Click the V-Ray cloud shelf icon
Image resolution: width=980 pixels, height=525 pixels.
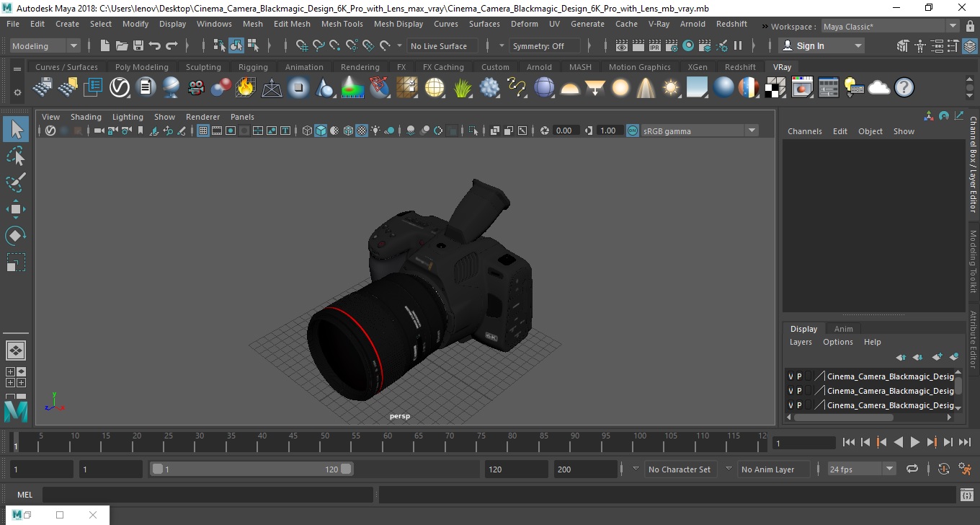(879, 88)
